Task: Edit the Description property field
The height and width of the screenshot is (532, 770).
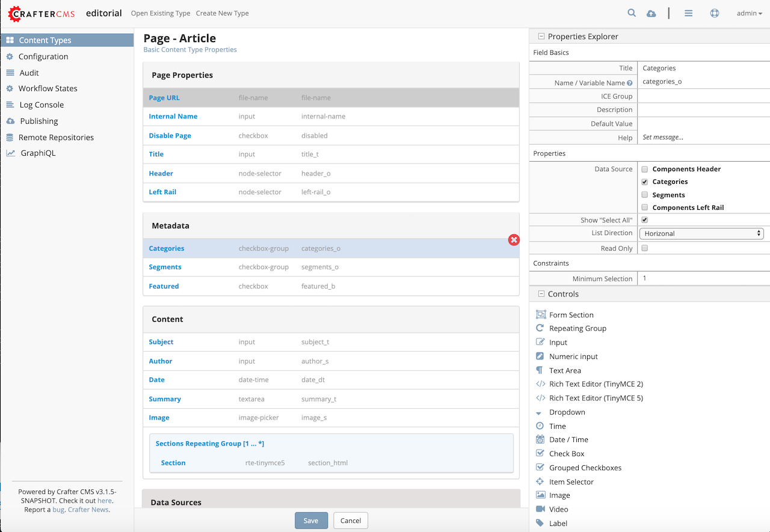Action: (x=704, y=110)
